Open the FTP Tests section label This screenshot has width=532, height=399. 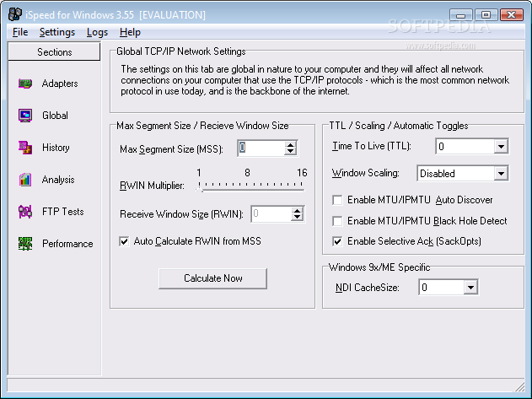click(x=62, y=212)
